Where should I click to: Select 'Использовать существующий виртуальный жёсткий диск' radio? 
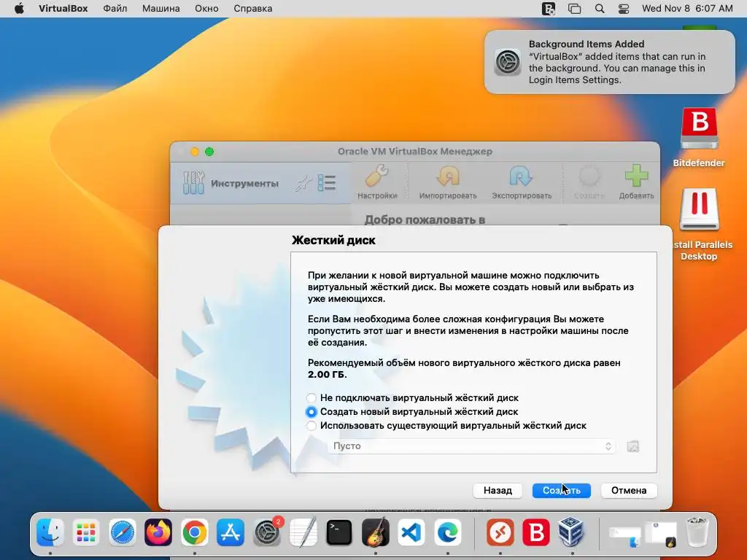pyautogui.click(x=311, y=426)
